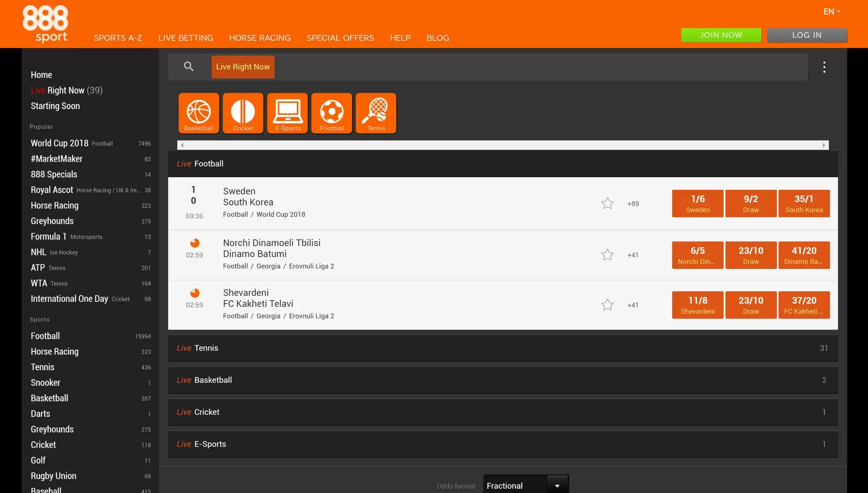Image resolution: width=868 pixels, height=493 pixels.
Task: Click the LOG IN button
Action: [x=807, y=35]
